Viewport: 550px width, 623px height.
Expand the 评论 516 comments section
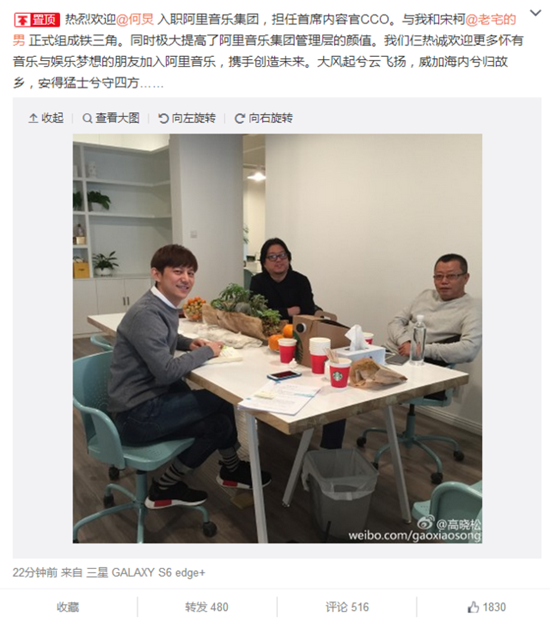[347, 607]
